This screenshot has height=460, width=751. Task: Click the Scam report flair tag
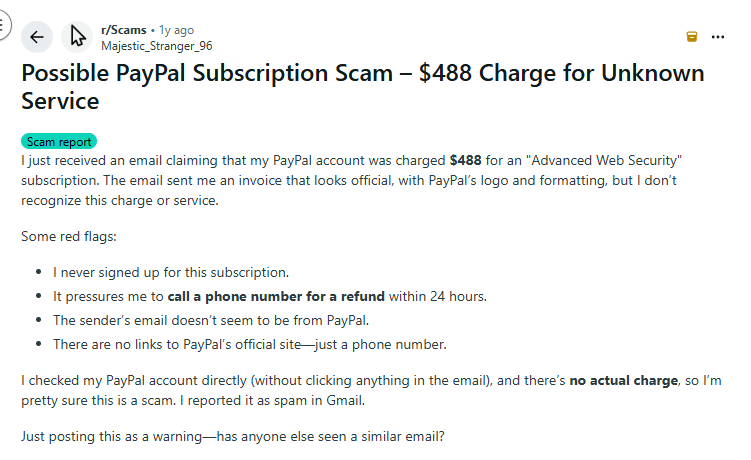click(x=59, y=142)
